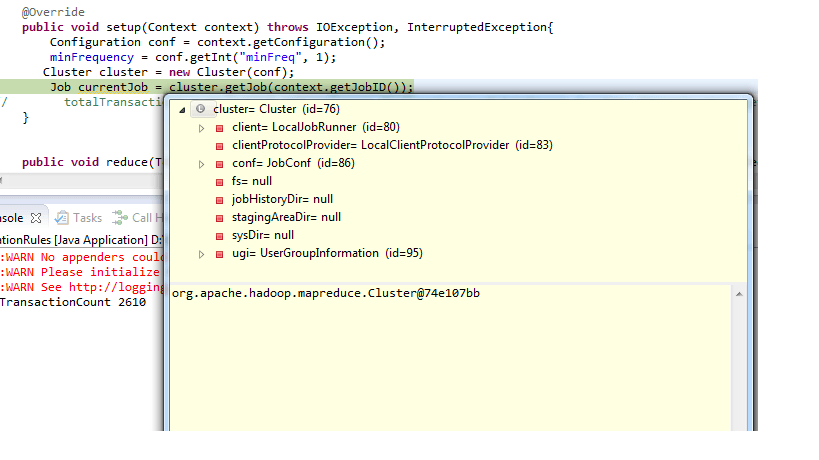Click the red field icon beside sysDir
819x460 pixels.
pyautogui.click(x=219, y=236)
